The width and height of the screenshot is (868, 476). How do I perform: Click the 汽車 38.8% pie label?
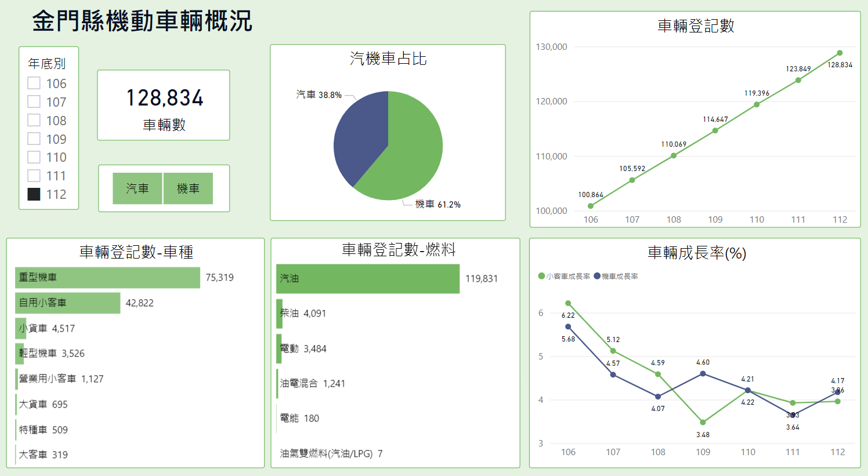[319, 95]
